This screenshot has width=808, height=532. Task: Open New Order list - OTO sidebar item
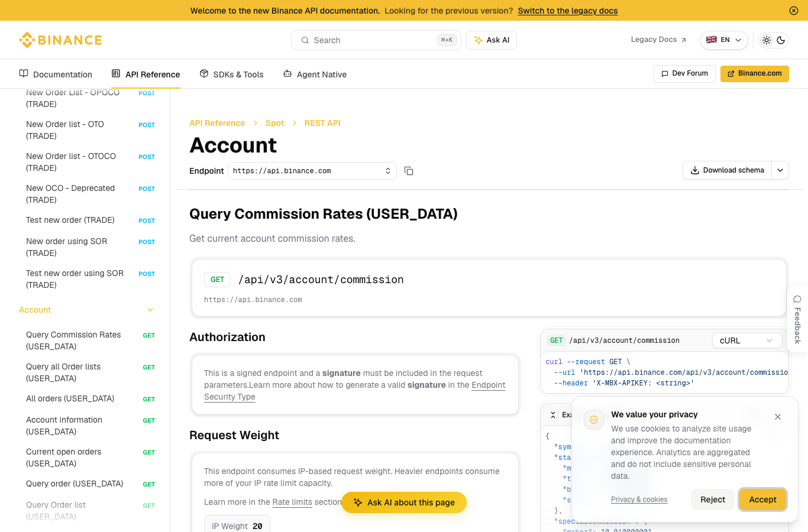point(91,130)
